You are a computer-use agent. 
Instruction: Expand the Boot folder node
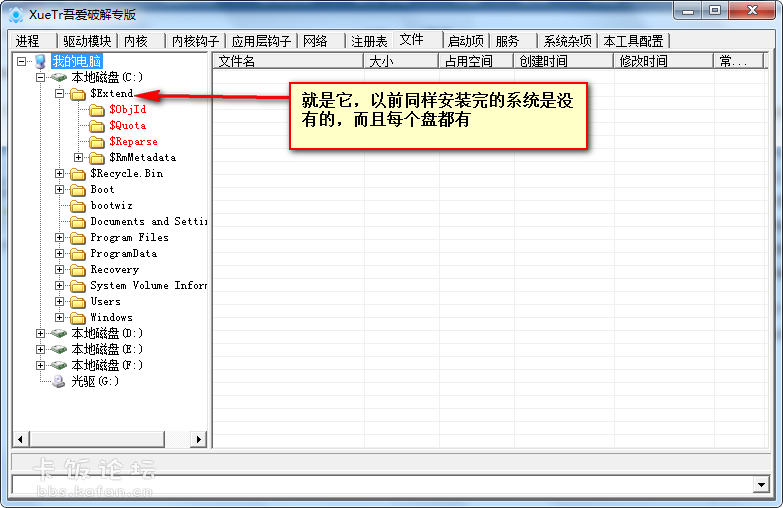point(59,189)
